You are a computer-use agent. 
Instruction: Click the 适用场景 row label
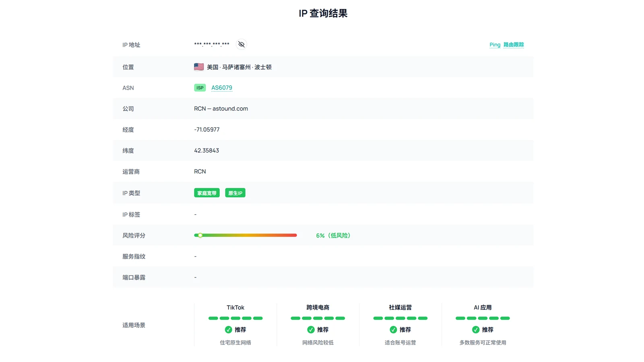[x=134, y=325]
